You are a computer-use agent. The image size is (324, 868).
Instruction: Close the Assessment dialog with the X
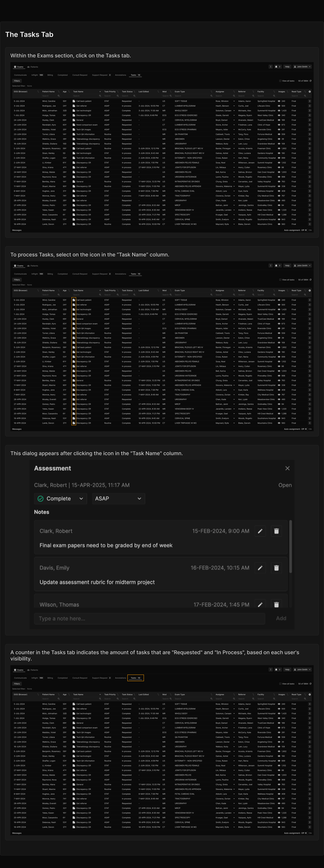pyautogui.click(x=288, y=468)
